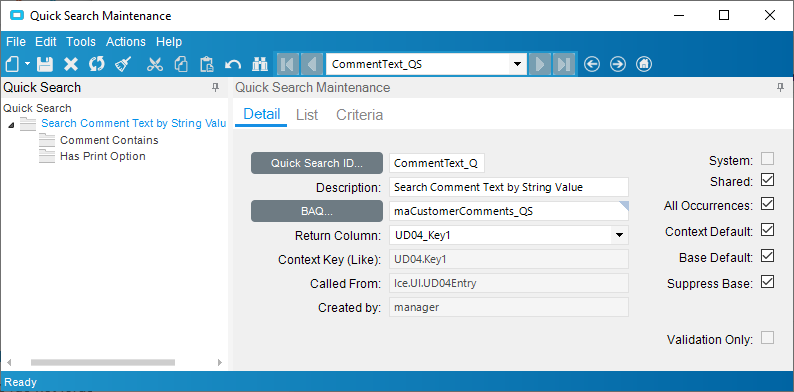Screen dimensions: 794x392
Task: Click the circled Back arrow icon
Action: click(592, 64)
